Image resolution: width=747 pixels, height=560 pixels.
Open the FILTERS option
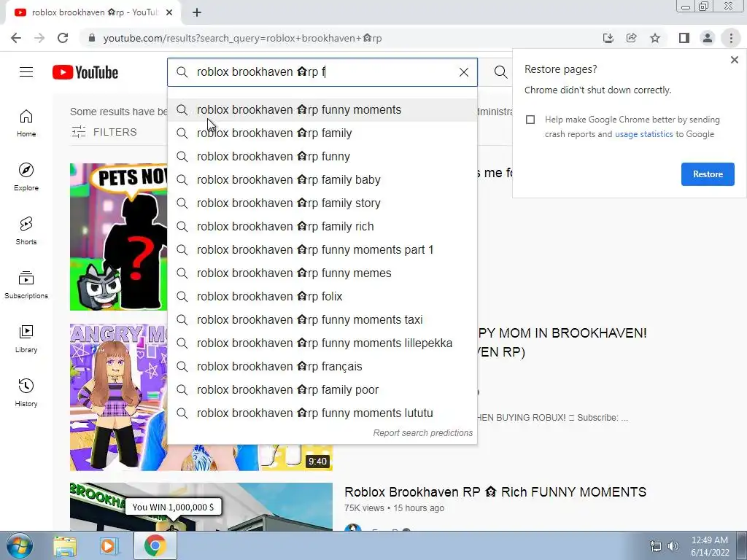point(104,132)
